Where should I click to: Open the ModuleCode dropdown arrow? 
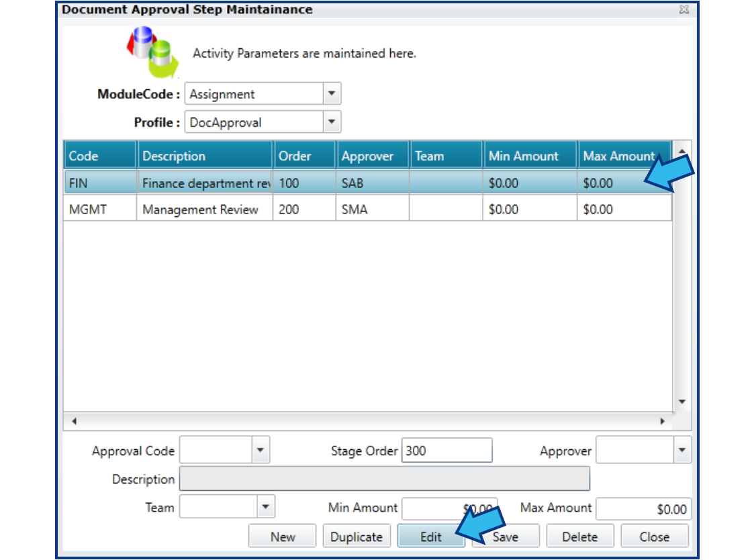pos(331,94)
